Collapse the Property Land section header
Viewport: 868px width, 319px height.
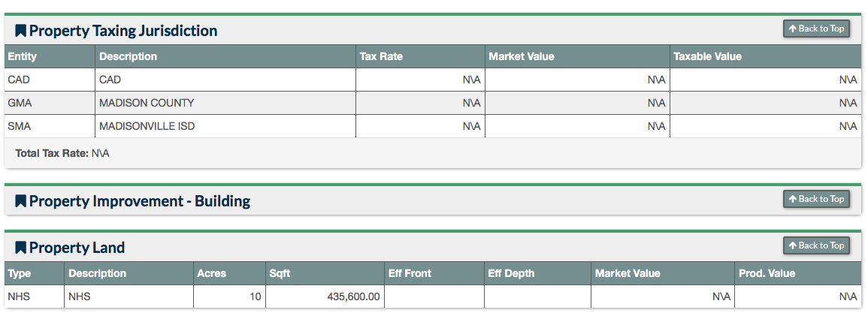click(x=77, y=247)
